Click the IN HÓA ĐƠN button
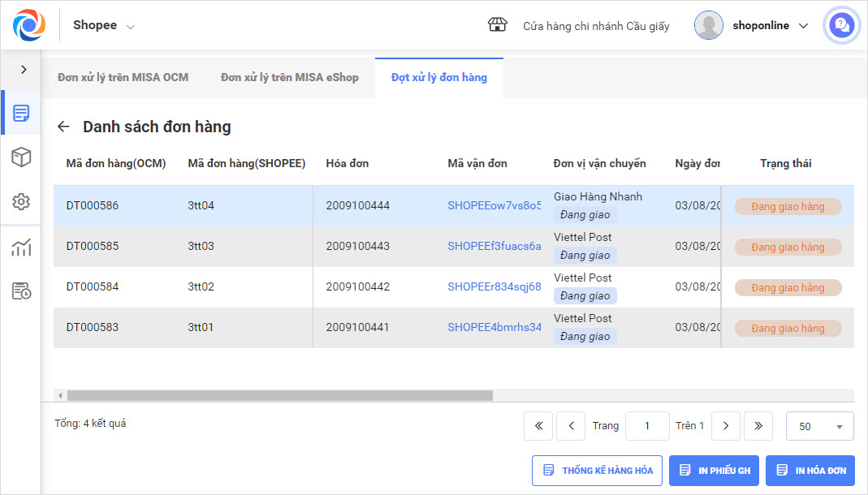Viewport: 868px width, 495px height. pyautogui.click(x=810, y=471)
